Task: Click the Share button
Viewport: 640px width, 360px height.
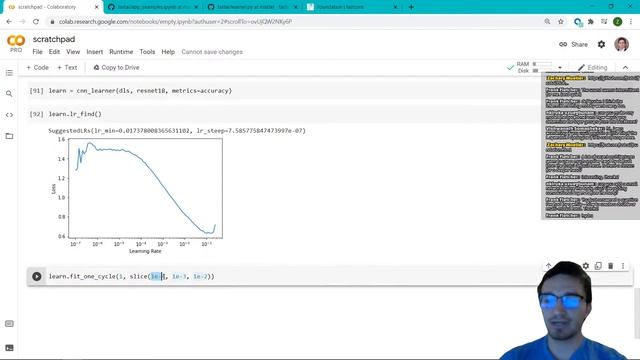Action: [573, 44]
